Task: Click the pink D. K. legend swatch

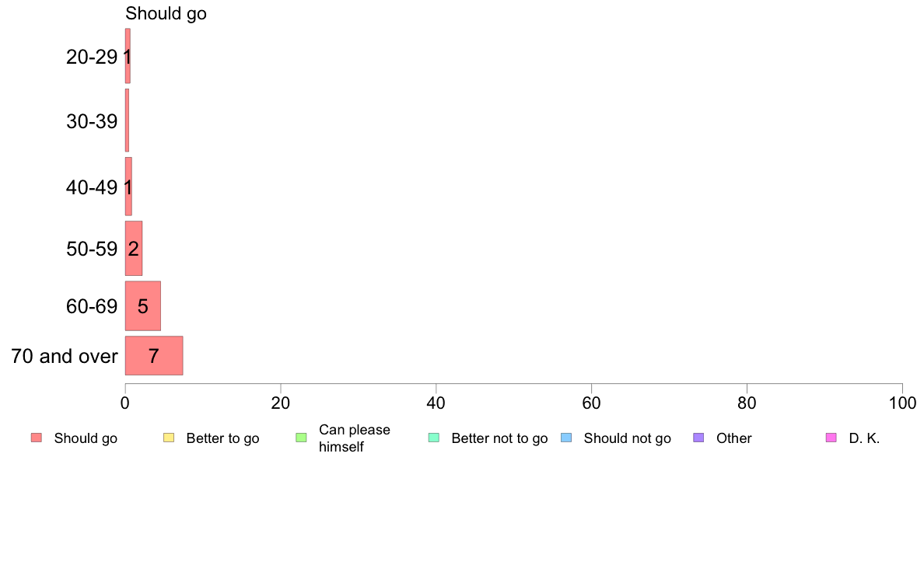Action: 831,438
